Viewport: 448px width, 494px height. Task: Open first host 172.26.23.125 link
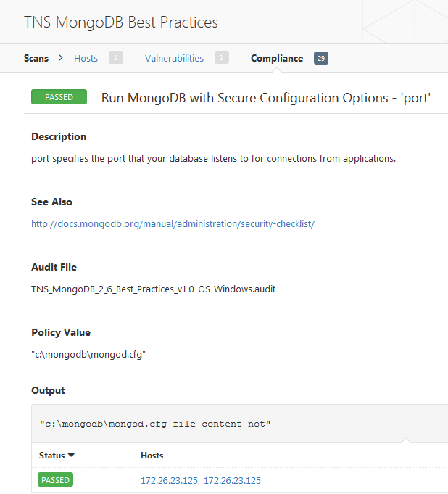(x=169, y=480)
